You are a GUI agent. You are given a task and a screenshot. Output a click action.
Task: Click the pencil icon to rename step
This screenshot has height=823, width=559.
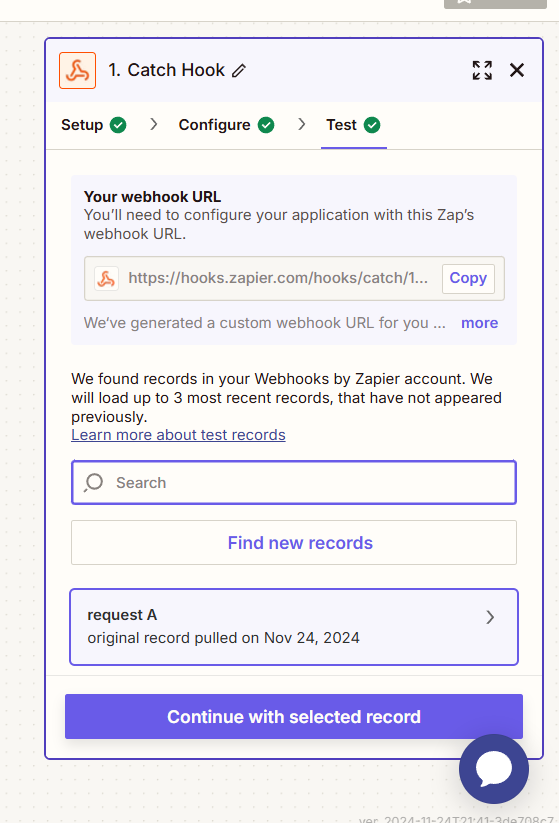point(239,70)
